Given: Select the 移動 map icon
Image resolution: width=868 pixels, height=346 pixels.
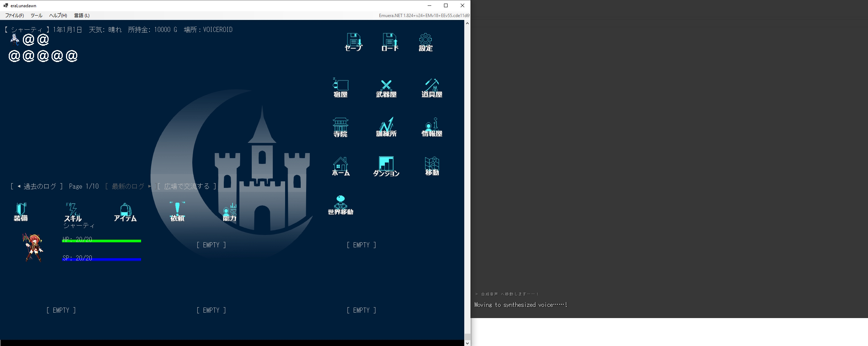Looking at the screenshot, I should 432,166.
